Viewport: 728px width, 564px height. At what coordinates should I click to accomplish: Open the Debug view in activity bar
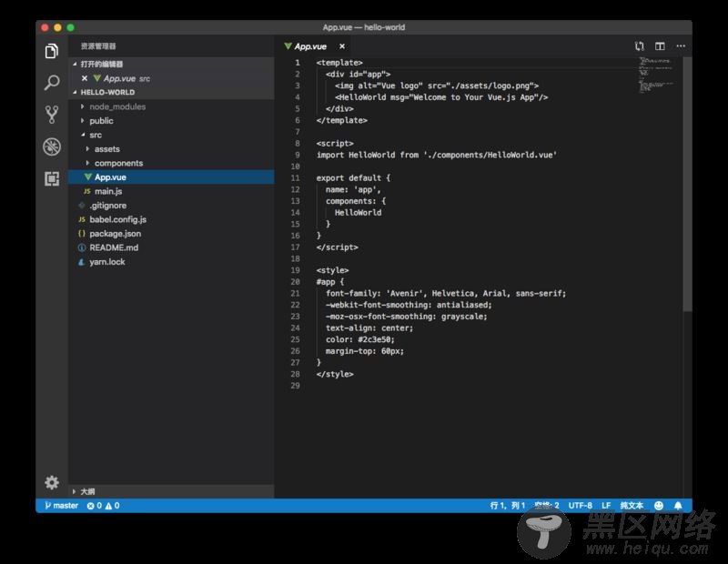[x=52, y=146]
